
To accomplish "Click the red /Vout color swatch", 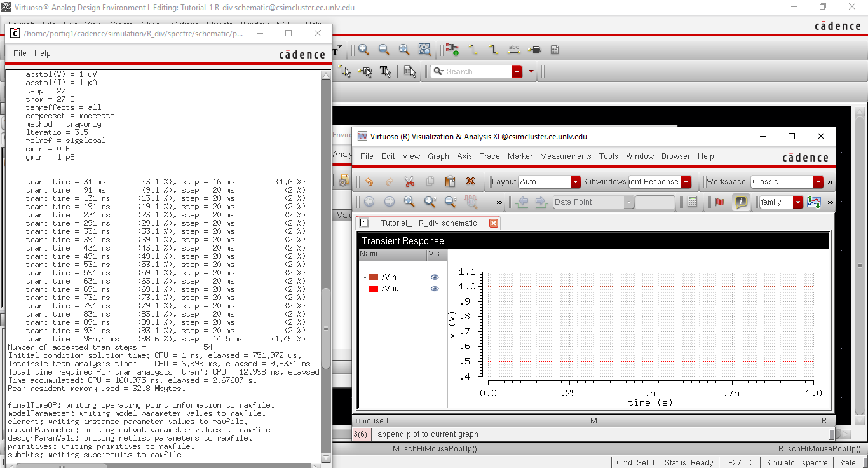I will coord(374,289).
